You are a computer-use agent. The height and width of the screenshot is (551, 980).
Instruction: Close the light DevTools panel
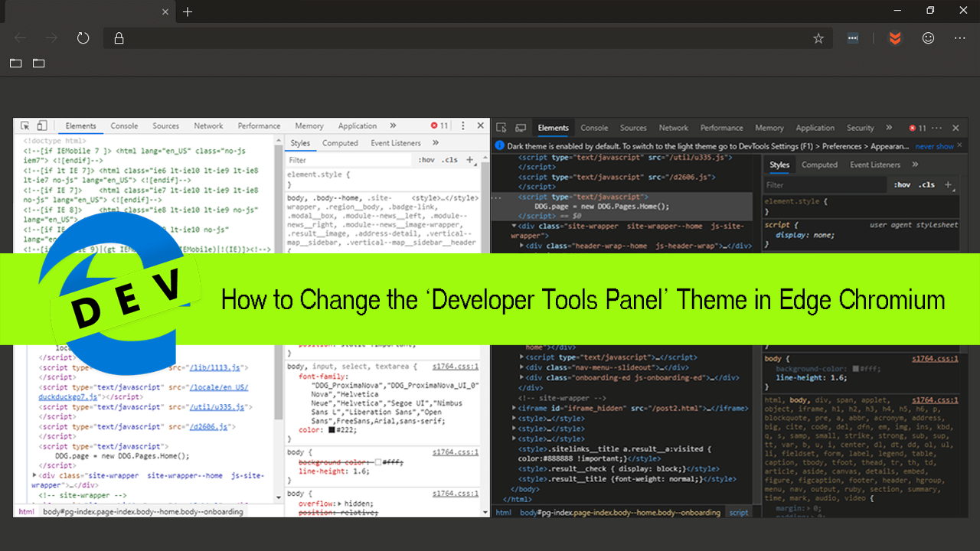(481, 126)
